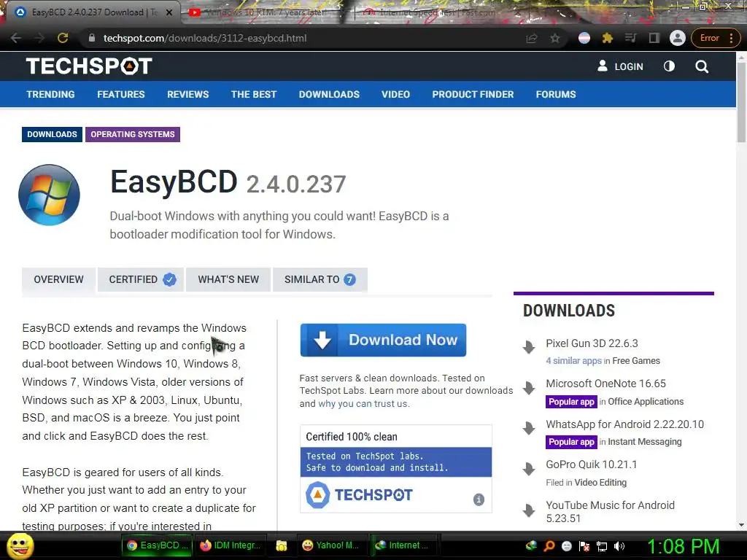Open the PRODUCT FINDER nav menu
This screenshot has width=747, height=560.
(473, 94)
